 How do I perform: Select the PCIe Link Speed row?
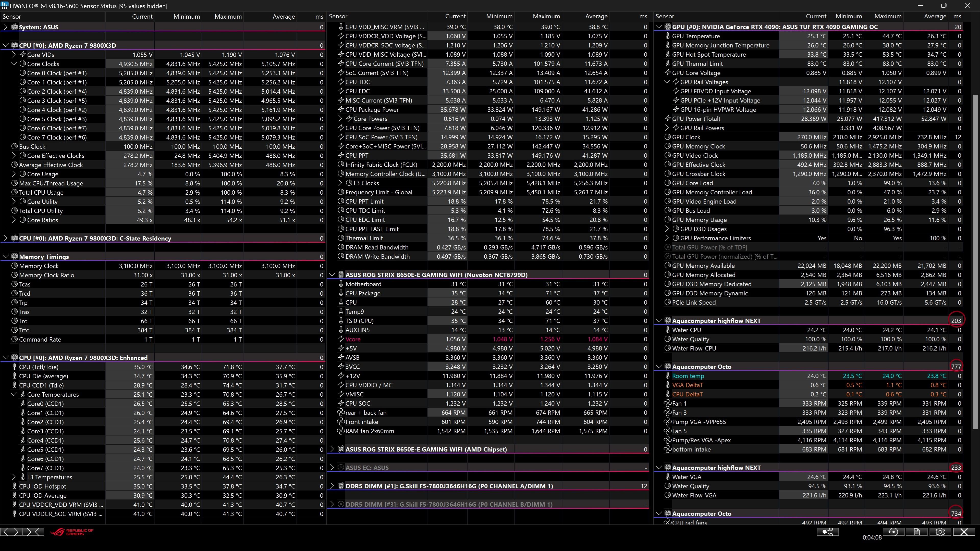point(808,302)
